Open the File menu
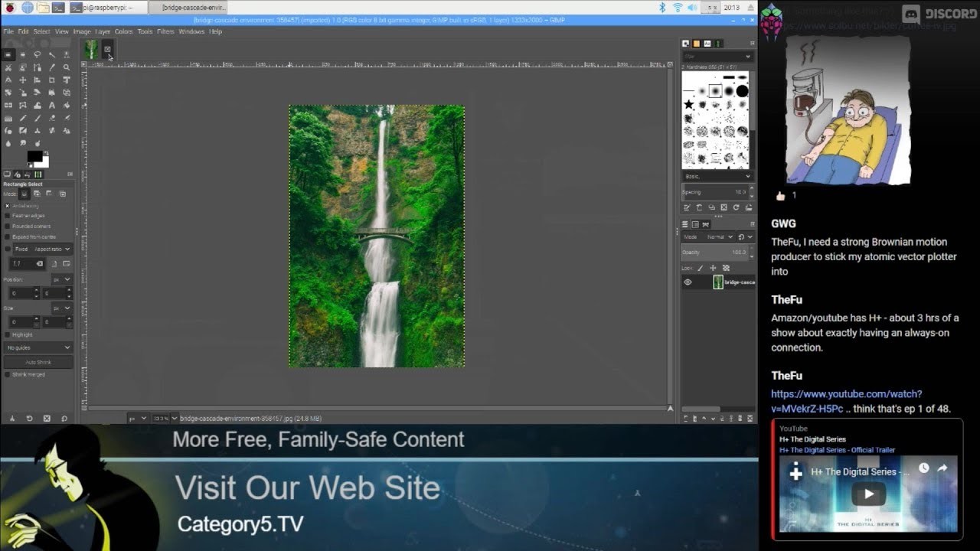The image size is (980, 551). 8,31
